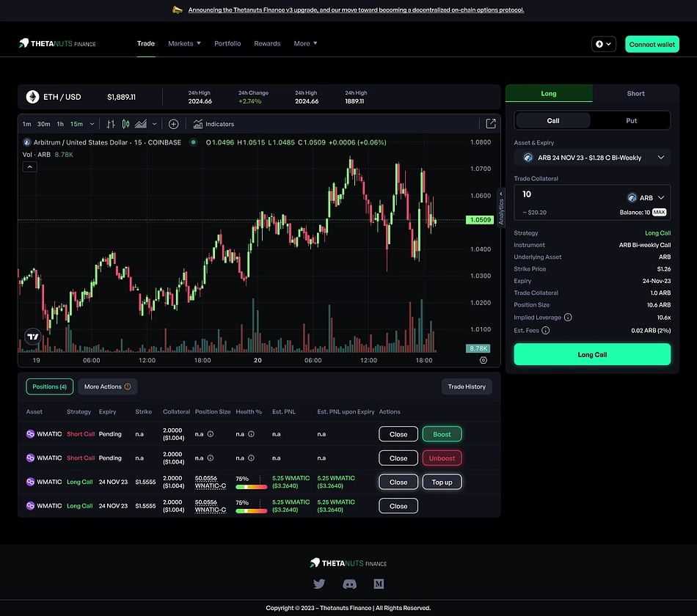Click Position Size info icon in Unboost row

click(x=211, y=458)
